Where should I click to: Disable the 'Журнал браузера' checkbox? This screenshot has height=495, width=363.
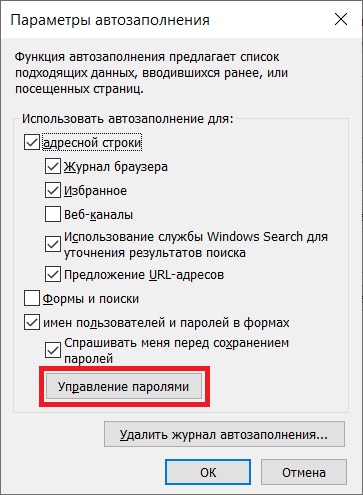click(53, 166)
